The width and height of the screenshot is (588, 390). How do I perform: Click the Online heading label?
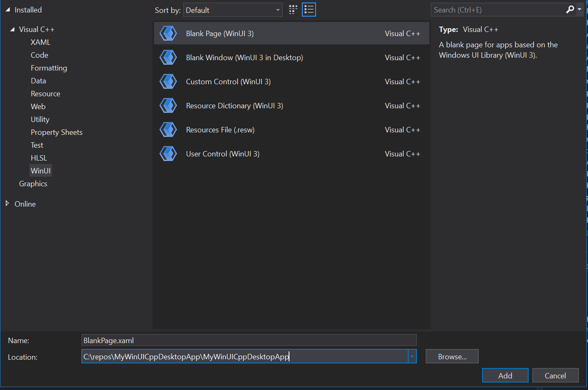coord(25,204)
